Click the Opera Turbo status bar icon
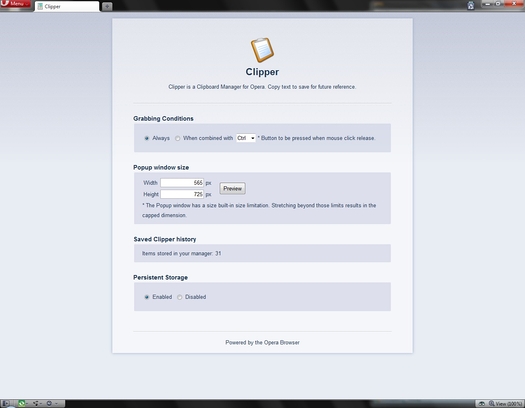This screenshot has width=525, height=408. pyautogui.click(x=49, y=403)
